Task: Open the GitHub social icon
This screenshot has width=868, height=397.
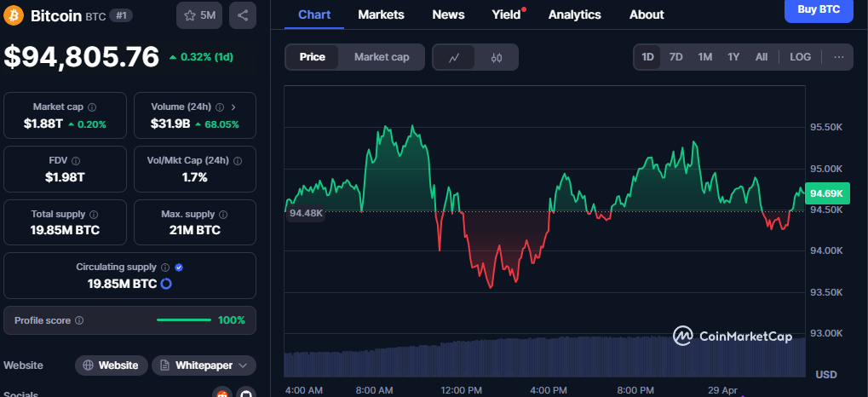Action: click(246, 393)
